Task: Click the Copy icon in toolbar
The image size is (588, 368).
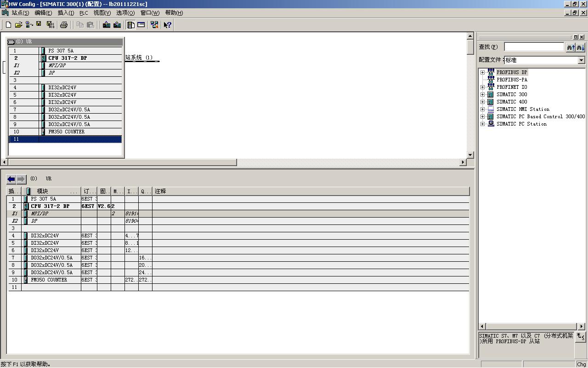Action: click(x=80, y=25)
